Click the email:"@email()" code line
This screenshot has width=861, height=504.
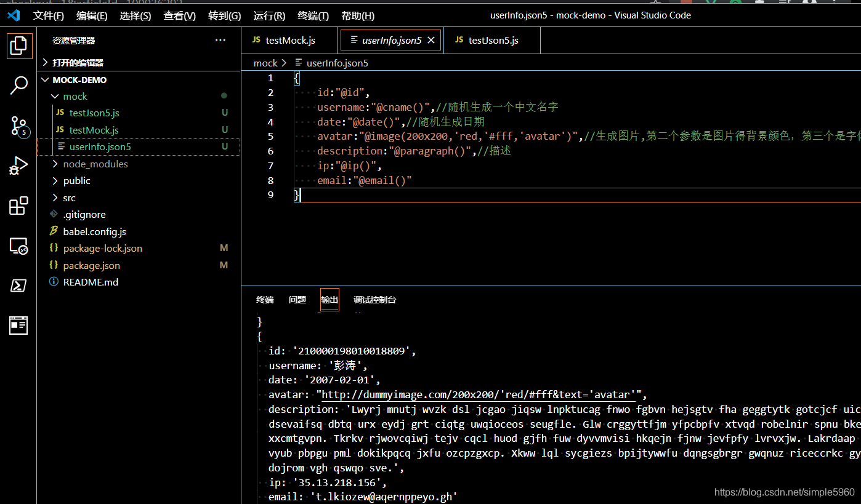tap(364, 180)
